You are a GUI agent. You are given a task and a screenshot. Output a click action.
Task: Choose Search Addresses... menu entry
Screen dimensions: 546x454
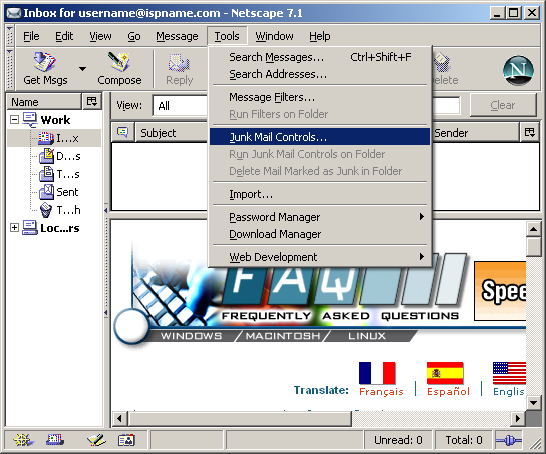(x=320, y=74)
